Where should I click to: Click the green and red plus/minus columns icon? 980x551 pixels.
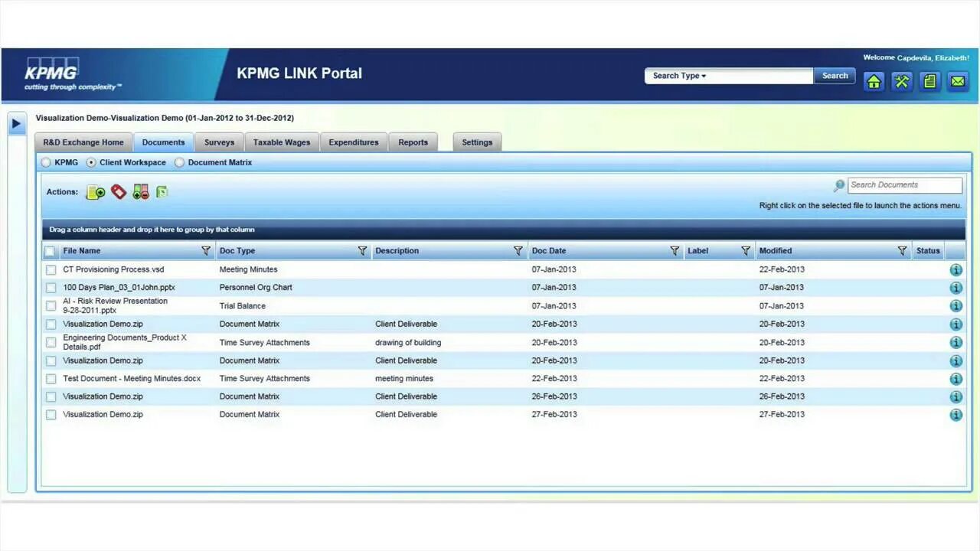pos(140,192)
